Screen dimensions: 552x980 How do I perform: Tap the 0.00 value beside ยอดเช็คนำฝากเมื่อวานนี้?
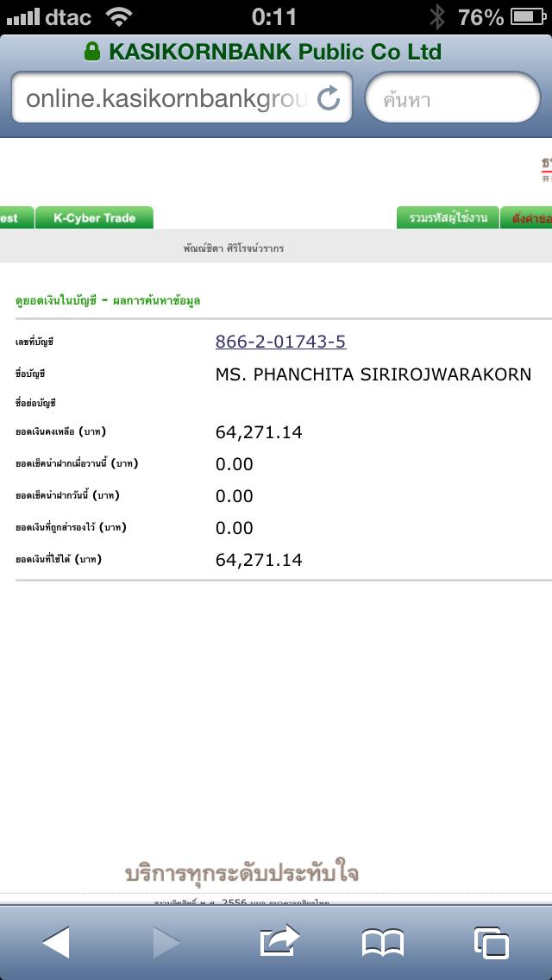pyautogui.click(x=235, y=464)
